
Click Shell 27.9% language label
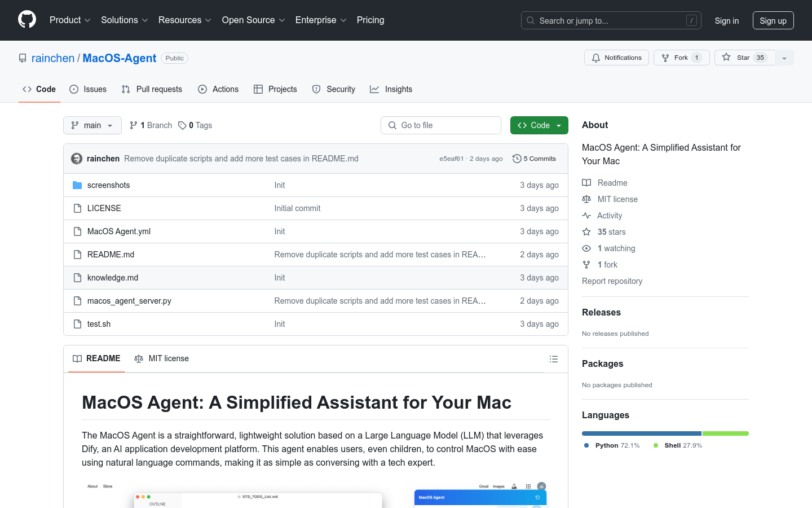(x=678, y=445)
